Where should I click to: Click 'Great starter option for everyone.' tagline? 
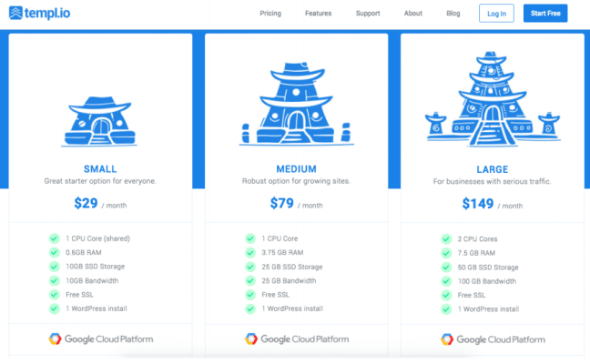tap(100, 181)
